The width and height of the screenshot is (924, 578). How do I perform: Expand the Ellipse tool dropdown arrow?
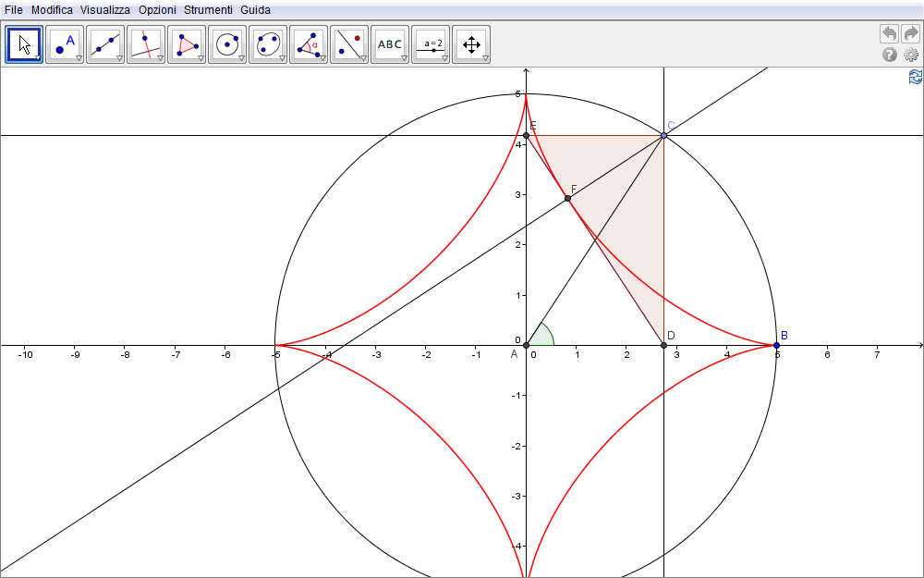(282, 58)
